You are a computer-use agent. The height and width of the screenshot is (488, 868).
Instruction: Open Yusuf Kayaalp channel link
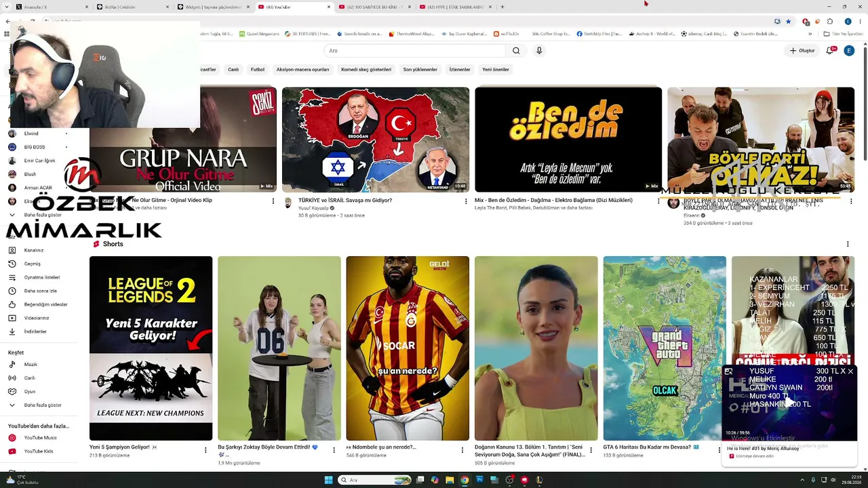tap(313, 208)
